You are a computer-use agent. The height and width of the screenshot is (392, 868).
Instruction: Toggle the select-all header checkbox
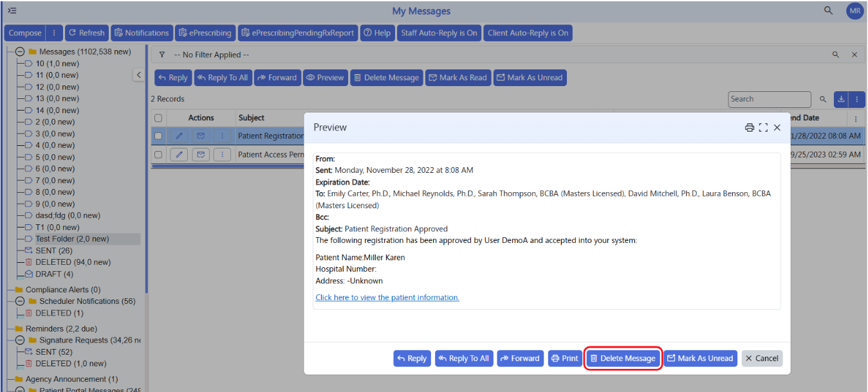[158, 118]
